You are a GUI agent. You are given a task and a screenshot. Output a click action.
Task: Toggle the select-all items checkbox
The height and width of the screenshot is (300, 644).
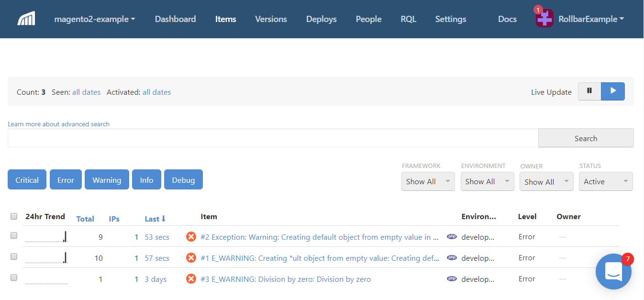[14, 216]
